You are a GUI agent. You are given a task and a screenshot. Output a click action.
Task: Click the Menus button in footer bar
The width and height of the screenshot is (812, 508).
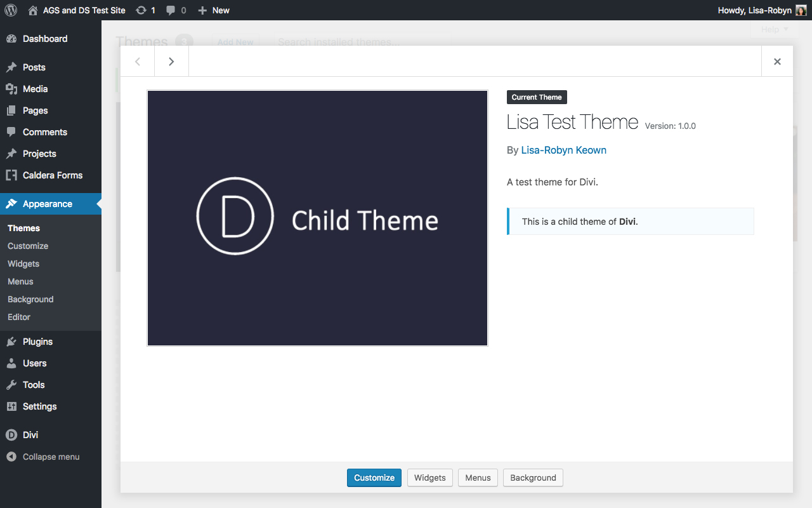[478, 478]
